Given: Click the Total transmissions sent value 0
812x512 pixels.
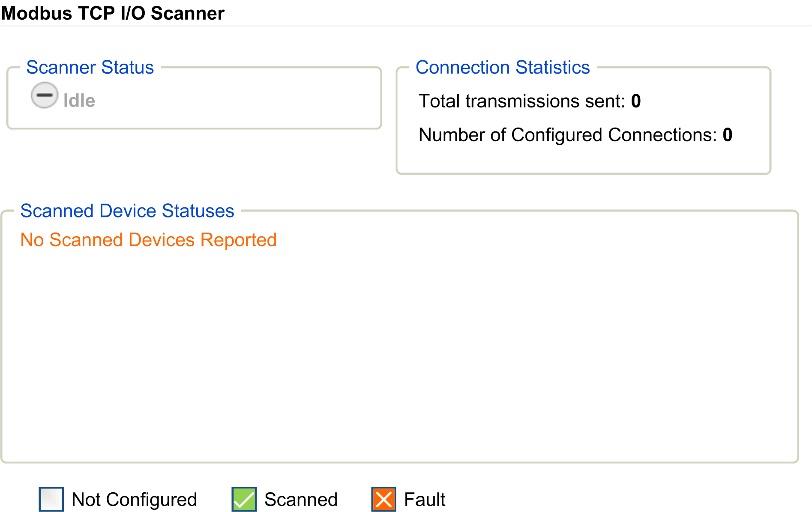Looking at the screenshot, I should pos(636,101).
